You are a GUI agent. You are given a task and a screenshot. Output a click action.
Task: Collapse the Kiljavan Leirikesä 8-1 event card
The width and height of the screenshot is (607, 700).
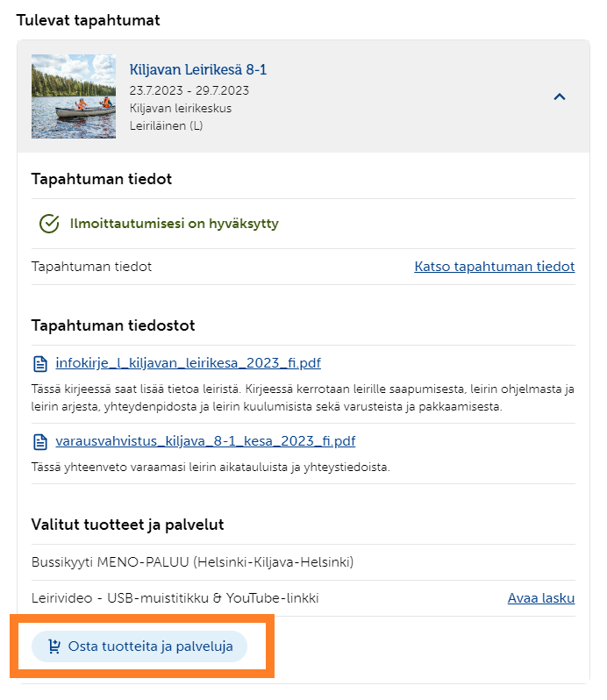tap(560, 96)
